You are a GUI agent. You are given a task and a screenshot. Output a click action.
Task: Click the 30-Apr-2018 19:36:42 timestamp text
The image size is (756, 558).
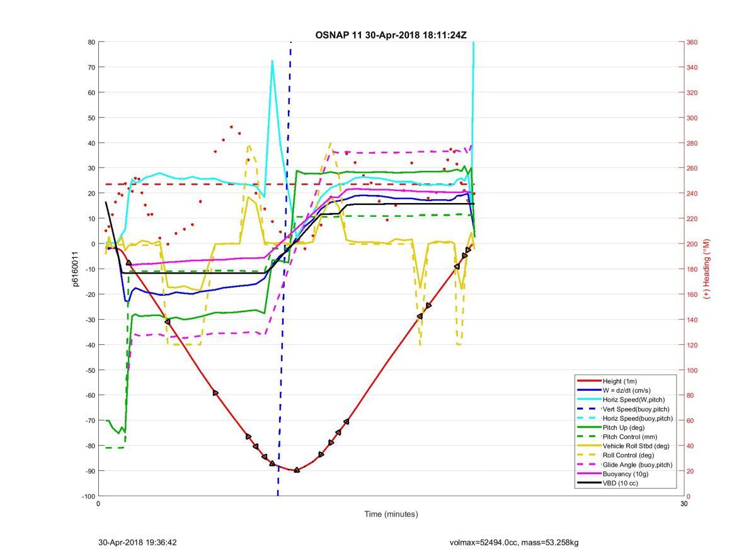(x=137, y=542)
